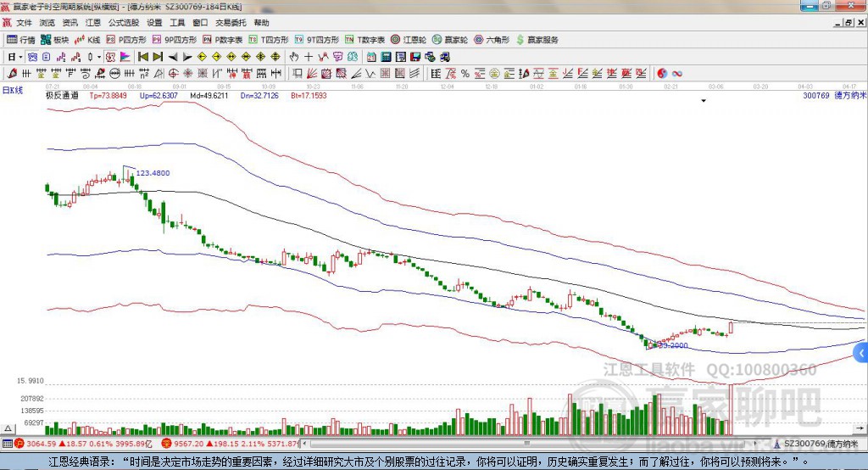868x470 pixels.
Task: Select the zigzag line tool
Action: [x=371, y=74]
